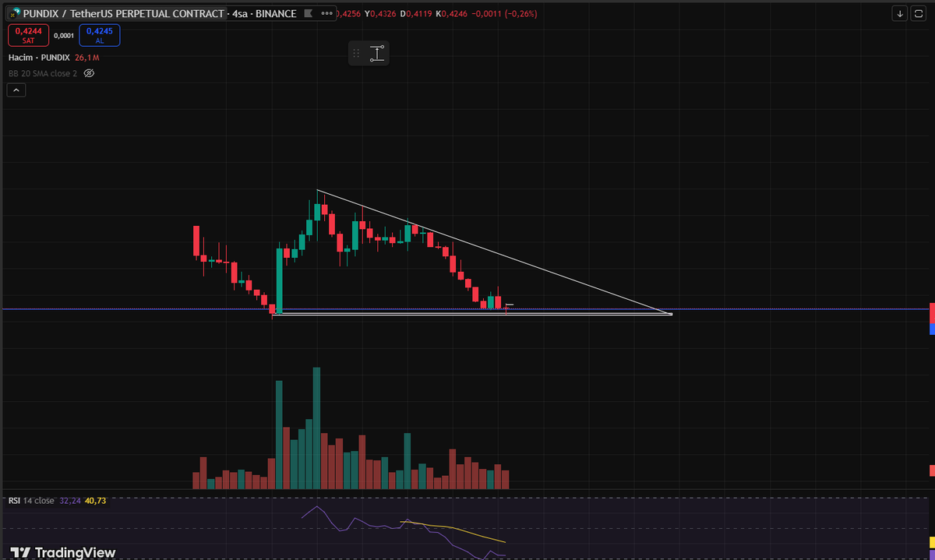The height and width of the screenshot is (560, 935).
Task: Show the hidden Bollinger Bands via eye icon
Action: click(x=89, y=72)
